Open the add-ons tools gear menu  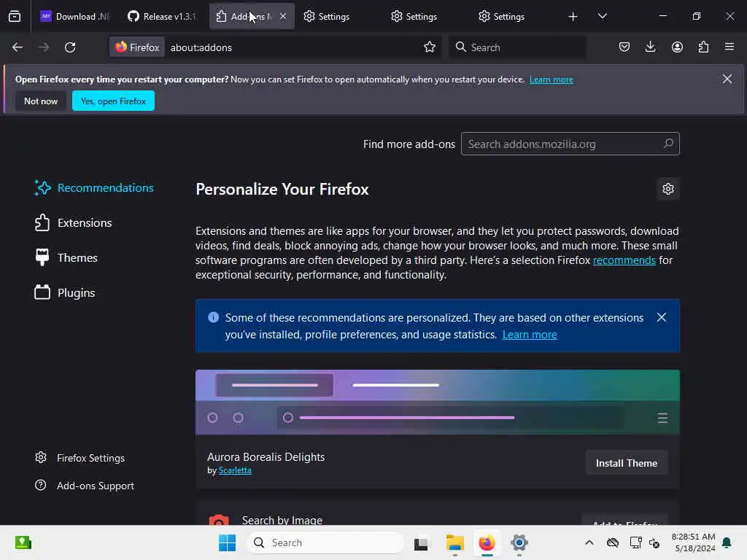pos(668,189)
